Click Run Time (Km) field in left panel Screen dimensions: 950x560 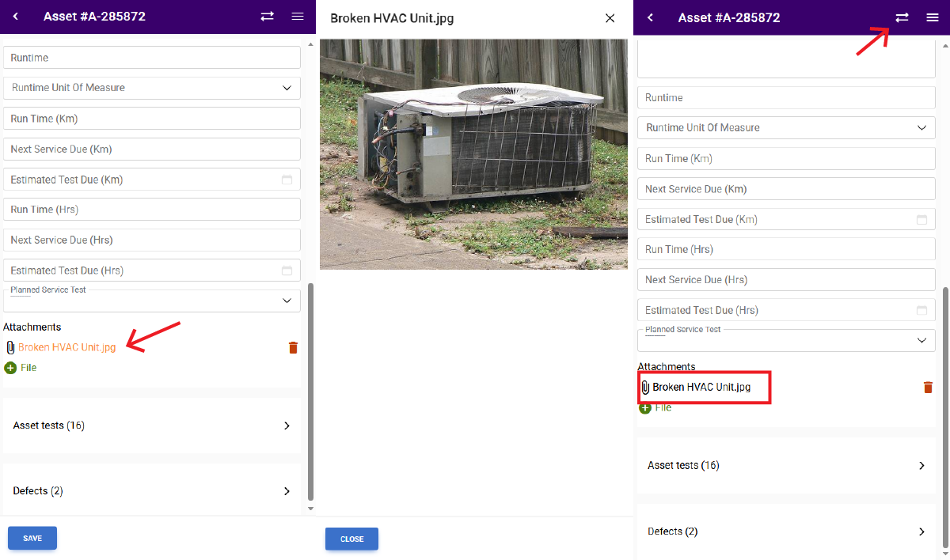[x=152, y=119]
